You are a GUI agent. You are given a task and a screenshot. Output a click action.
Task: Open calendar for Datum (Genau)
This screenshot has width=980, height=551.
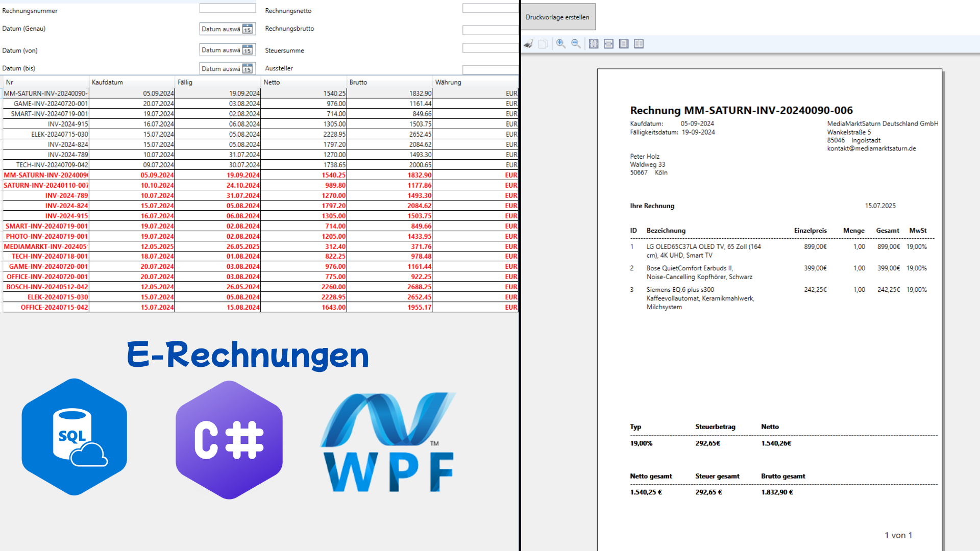248,29
